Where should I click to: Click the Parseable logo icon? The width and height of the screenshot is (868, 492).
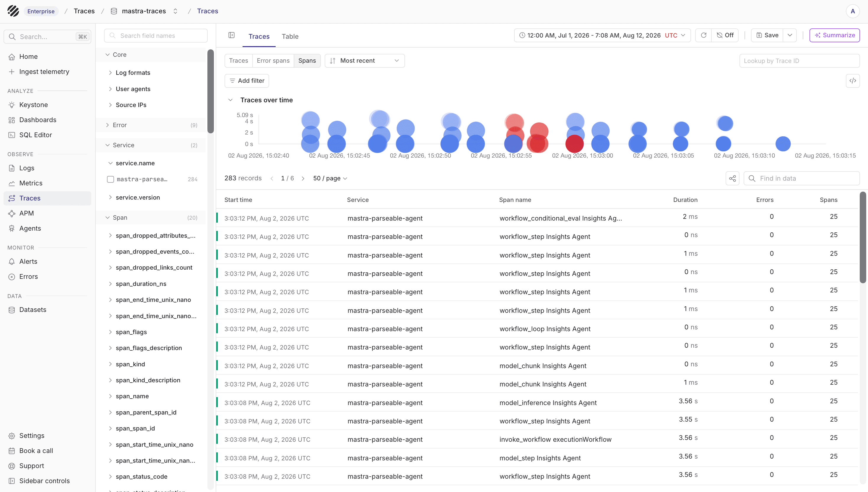pyautogui.click(x=13, y=11)
